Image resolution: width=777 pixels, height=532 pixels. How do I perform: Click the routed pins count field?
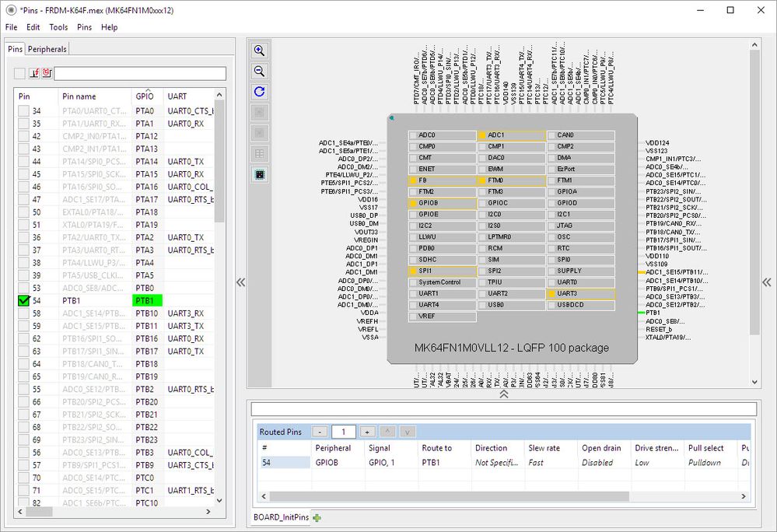coord(344,432)
